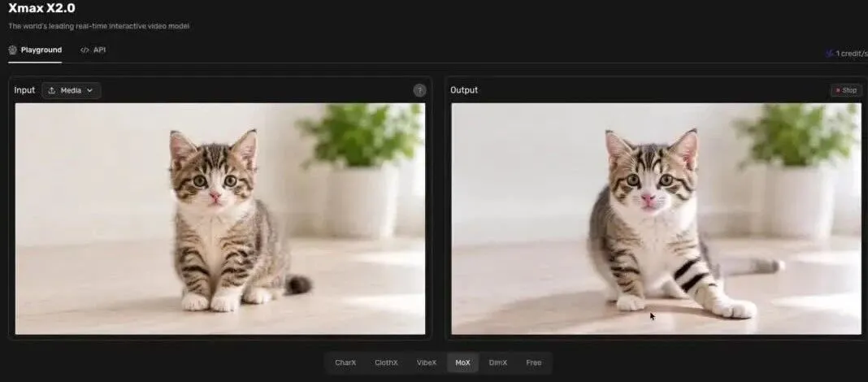Click the 1 credit/s rate label
This screenshot has width=868, height=382.
coord(852,54)
